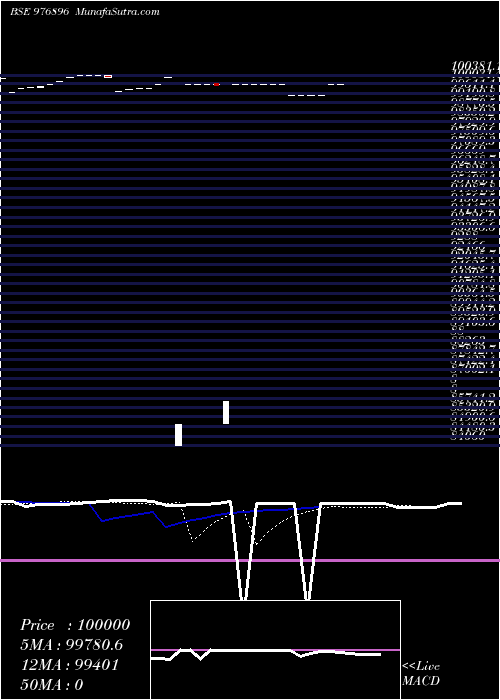Click the red dot marker on the price line
The height and width of the screenshot is (700, 500).
point(217,84)
